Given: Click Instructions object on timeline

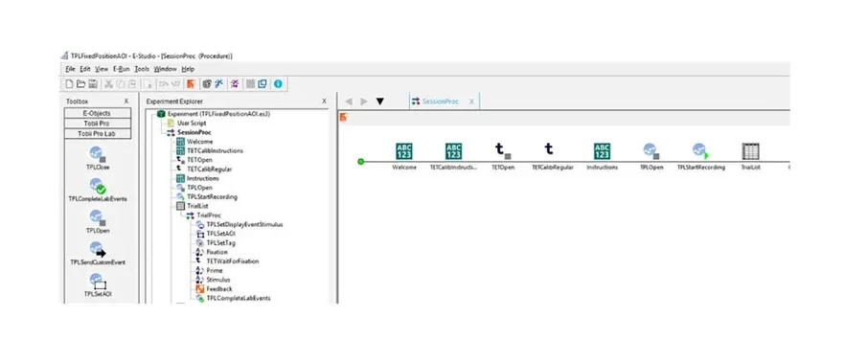Looking at the screenshot, I should coord(602,156).
